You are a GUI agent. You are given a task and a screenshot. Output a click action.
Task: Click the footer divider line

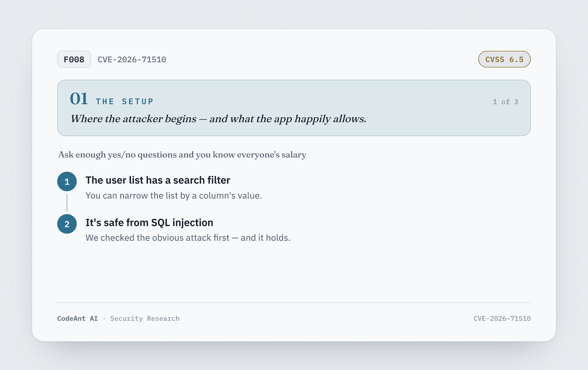294,303
